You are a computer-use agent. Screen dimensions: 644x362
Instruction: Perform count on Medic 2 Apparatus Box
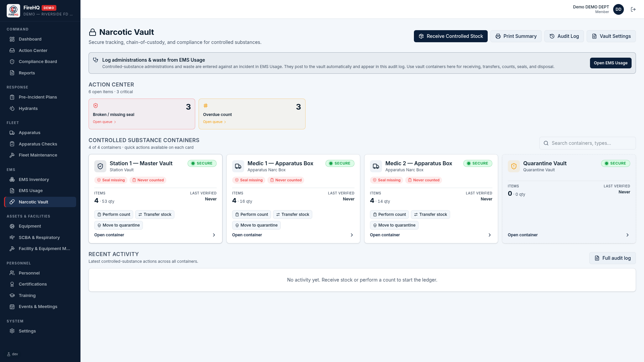[389, 215]
